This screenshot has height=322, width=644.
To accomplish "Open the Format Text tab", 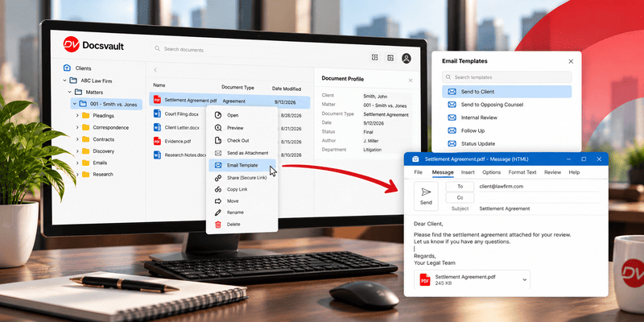I will (522, 172).
